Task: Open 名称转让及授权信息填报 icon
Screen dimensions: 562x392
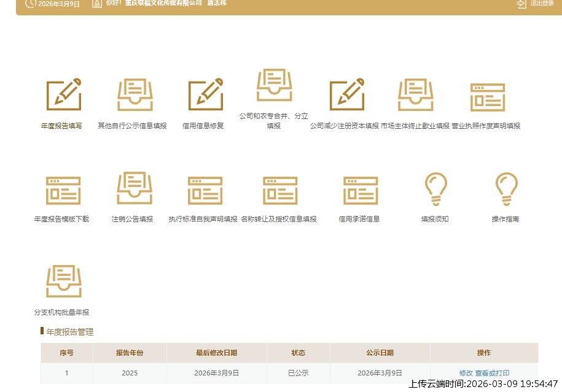Action: (x=280, y=190)
